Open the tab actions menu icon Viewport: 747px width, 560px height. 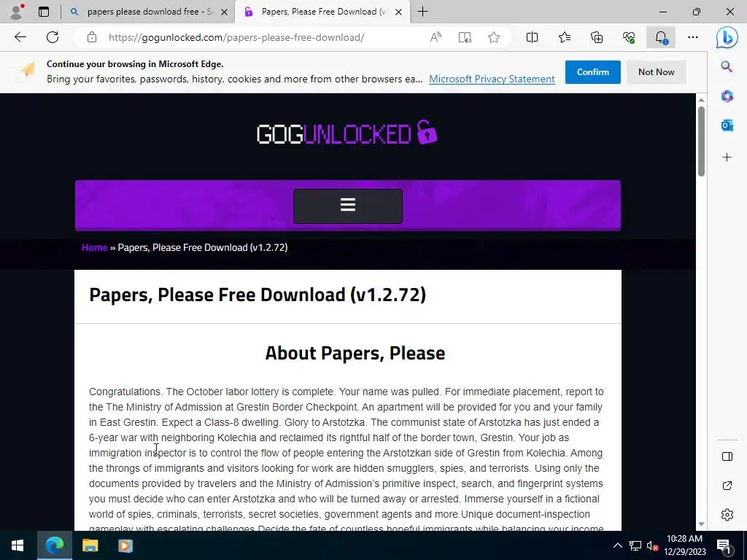point(44,12)
